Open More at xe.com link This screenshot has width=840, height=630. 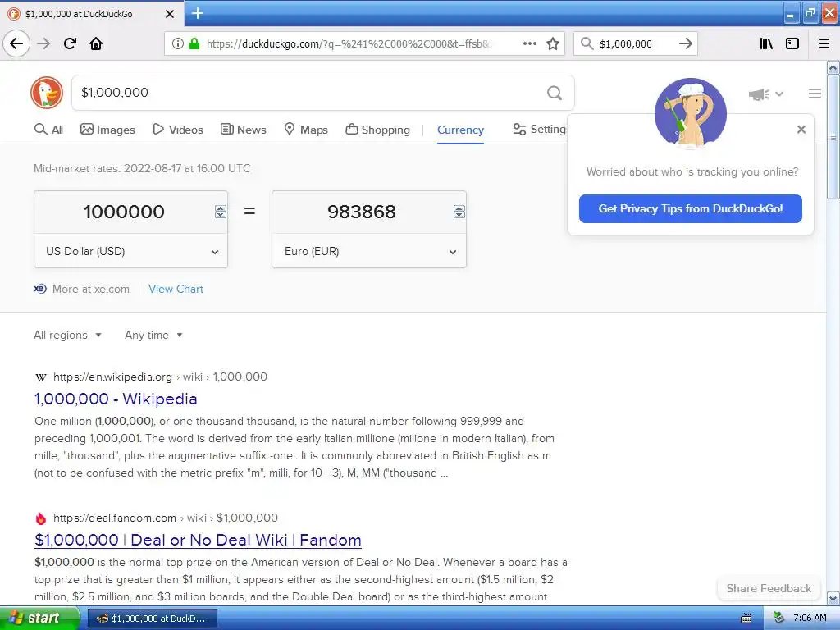(x=90, y=289)
